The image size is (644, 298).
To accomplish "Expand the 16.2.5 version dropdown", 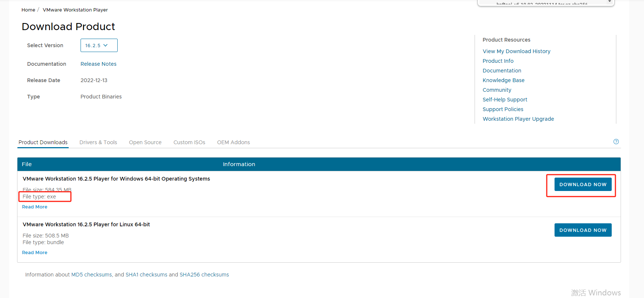I will (99, 45).
